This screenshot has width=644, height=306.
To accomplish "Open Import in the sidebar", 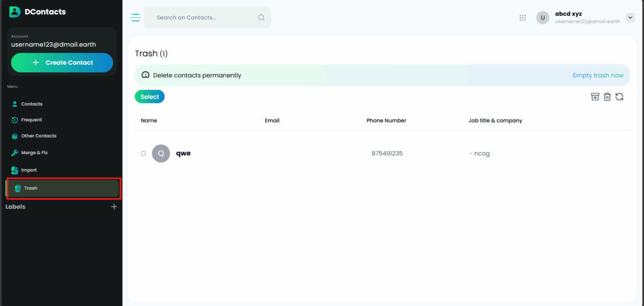I will [x=29, y=170].
